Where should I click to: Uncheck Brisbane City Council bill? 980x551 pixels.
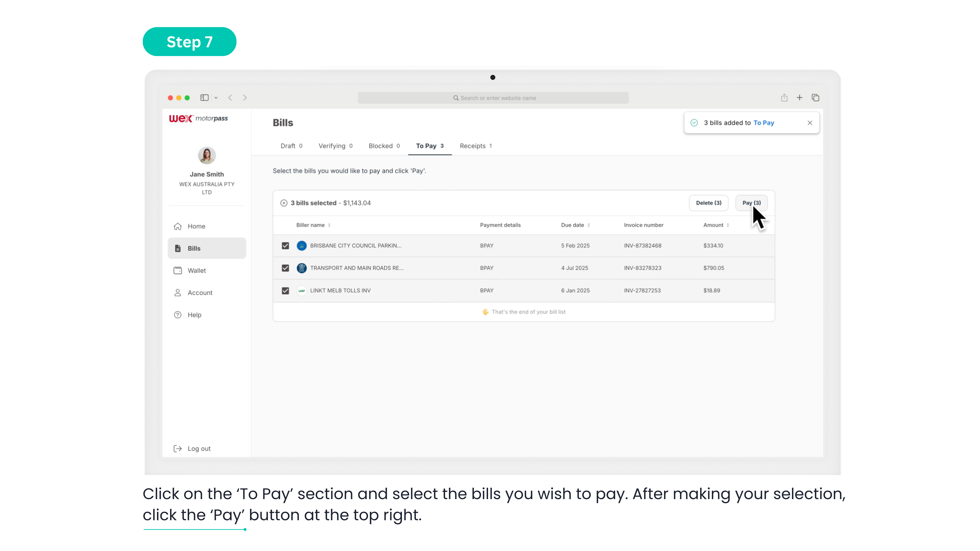pyautogui.click(x=285, y=246)
